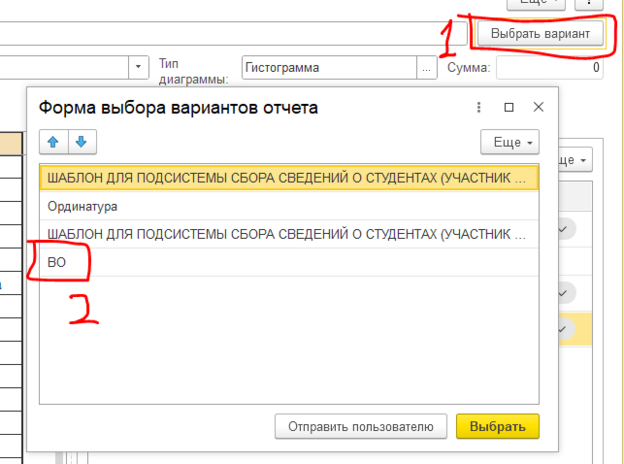This screenshot has height=464, width=624.
Task: Click the move up arrow icon
Action: [52, 141]
